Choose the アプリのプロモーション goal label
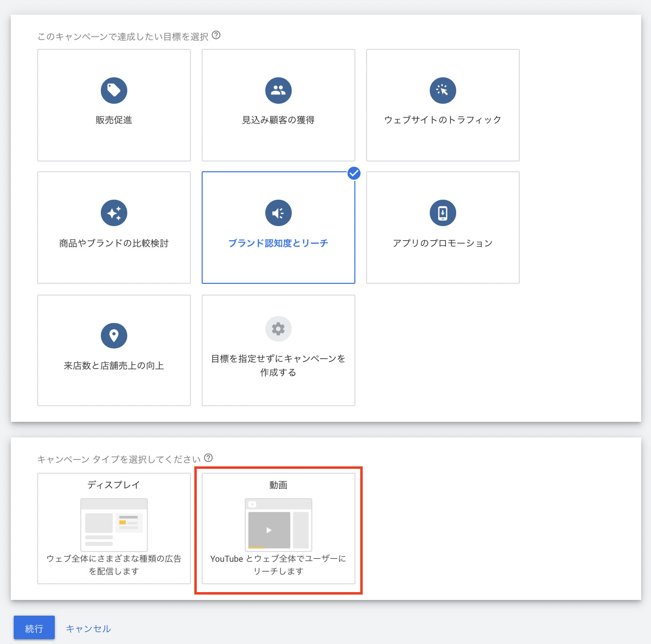This screenshot has height=644, width=651. point(442,243)
